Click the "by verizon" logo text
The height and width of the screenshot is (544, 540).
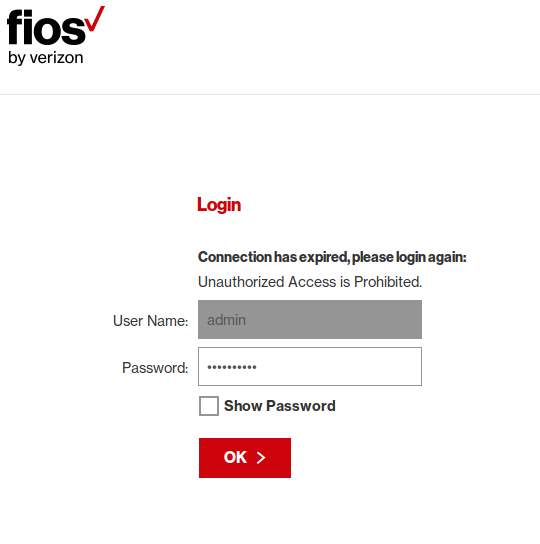(x=46, y=58)
